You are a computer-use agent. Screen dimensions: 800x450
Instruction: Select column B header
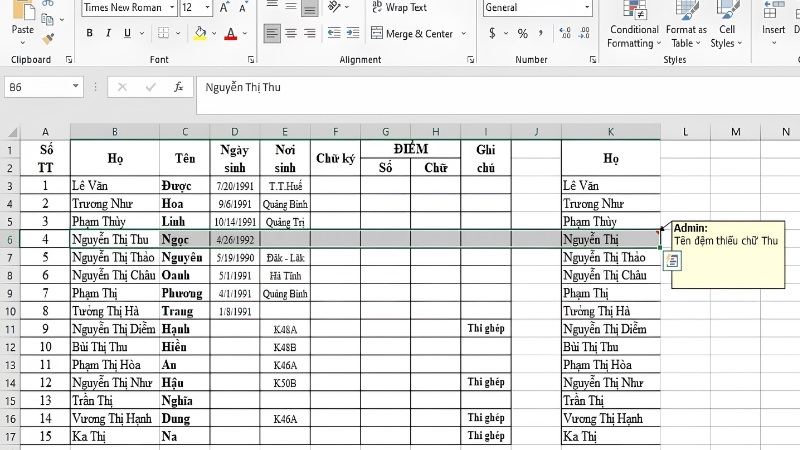tap(115, 132)
